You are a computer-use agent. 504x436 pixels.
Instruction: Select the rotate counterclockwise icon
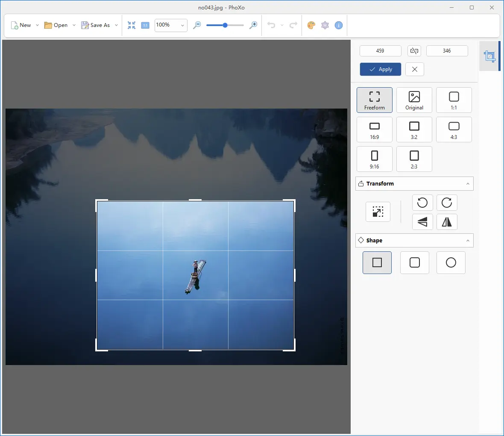tap(422, 203)
